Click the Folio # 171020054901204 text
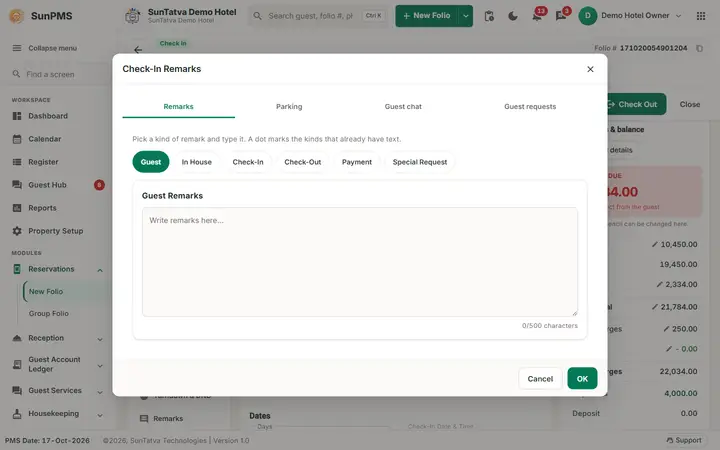This screenshot has height=450, width=720. pos(641,48)
